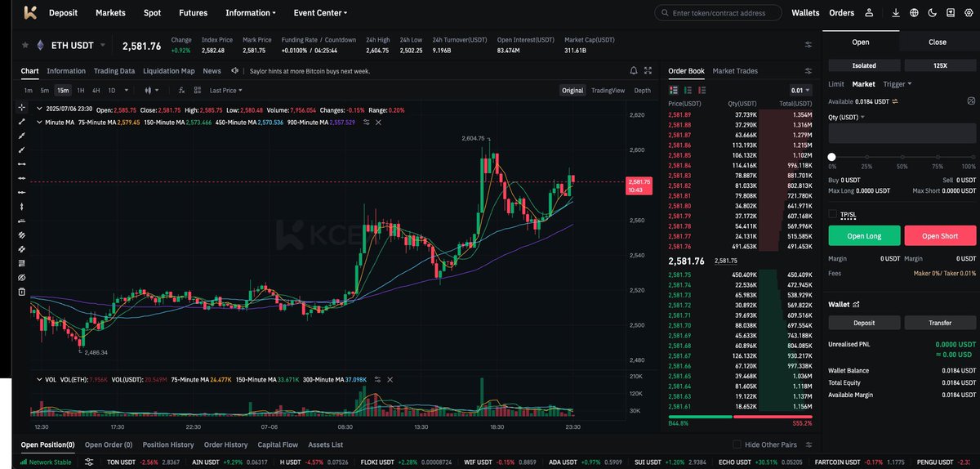Screen dimensions: 980x469
Task: Select the 1H timeframe
Action: point(81,91)
